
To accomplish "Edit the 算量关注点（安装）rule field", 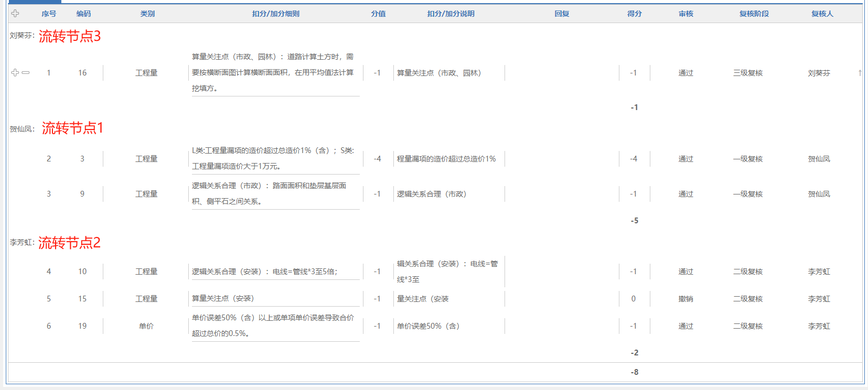I will tap(276, 299).
